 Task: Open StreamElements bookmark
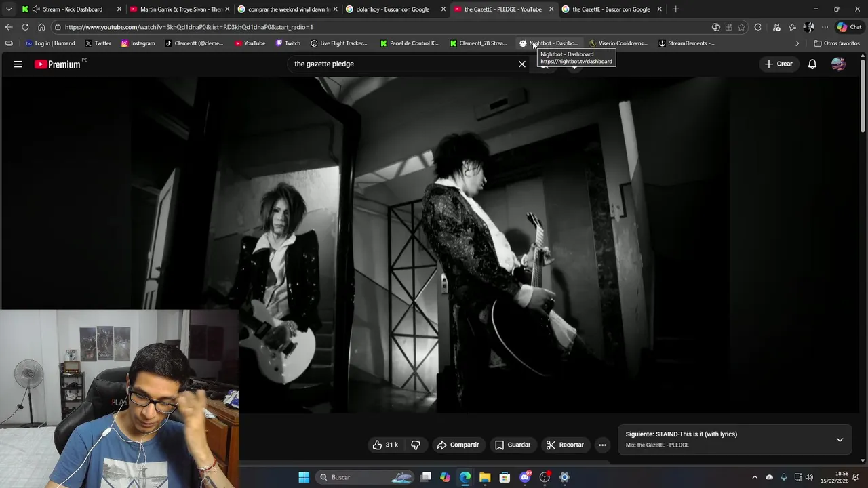point(686,43)
